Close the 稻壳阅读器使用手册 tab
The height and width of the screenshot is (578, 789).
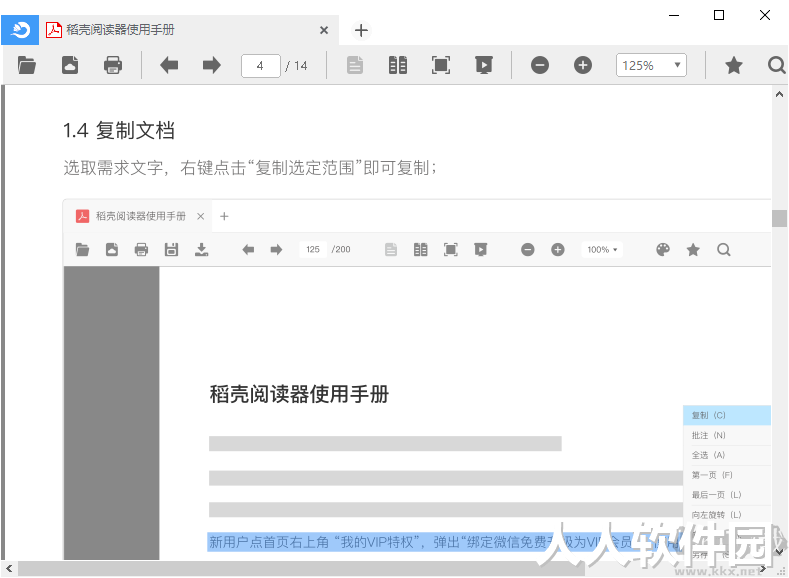(324, 30)
